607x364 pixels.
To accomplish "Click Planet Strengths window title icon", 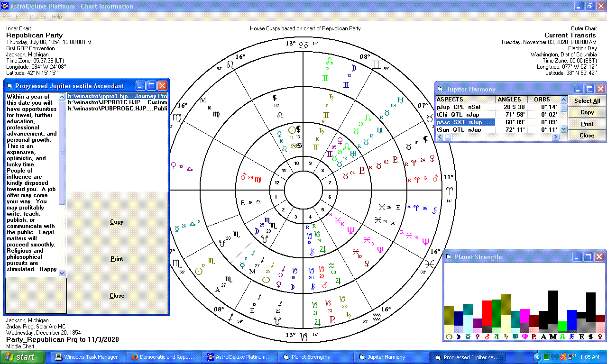I will tap(448, 257).
